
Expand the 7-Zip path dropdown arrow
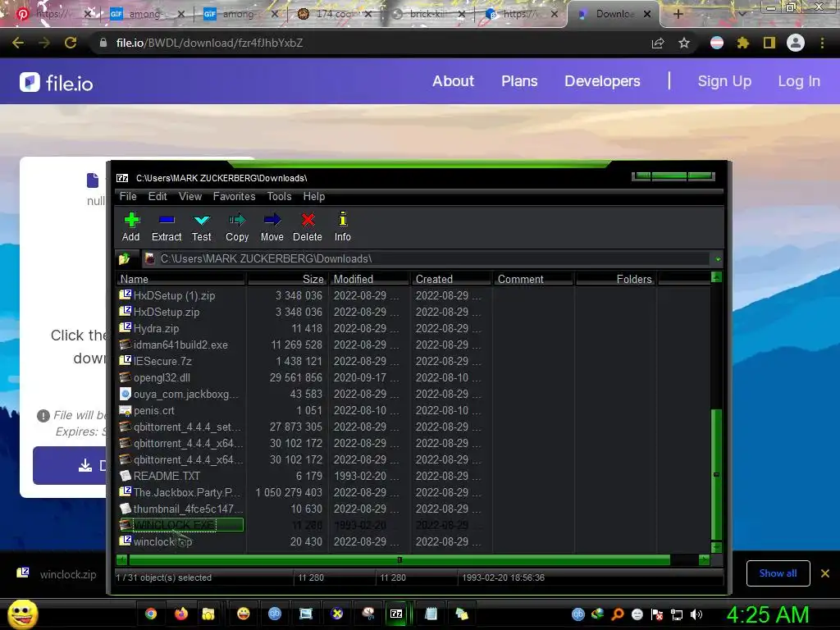[x=718, y=259]
